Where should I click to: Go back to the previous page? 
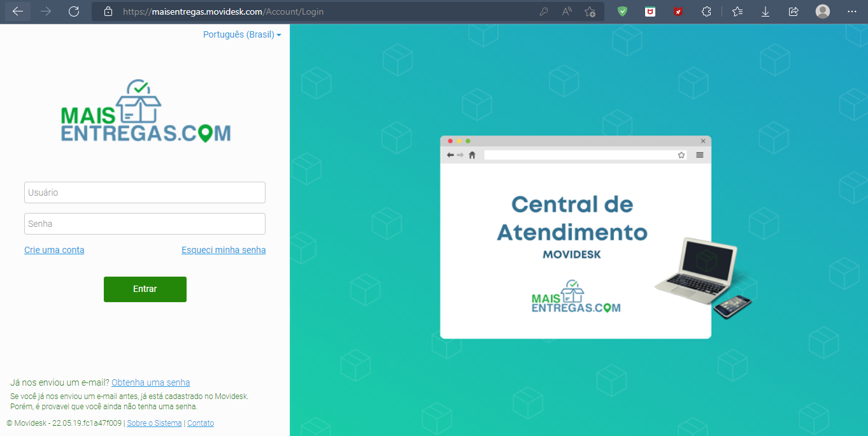tap(18, 11)
